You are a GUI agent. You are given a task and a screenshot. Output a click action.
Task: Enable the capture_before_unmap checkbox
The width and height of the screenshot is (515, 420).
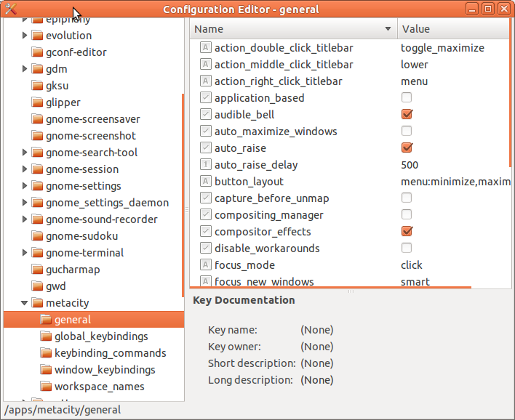click(x=407, y=198)
